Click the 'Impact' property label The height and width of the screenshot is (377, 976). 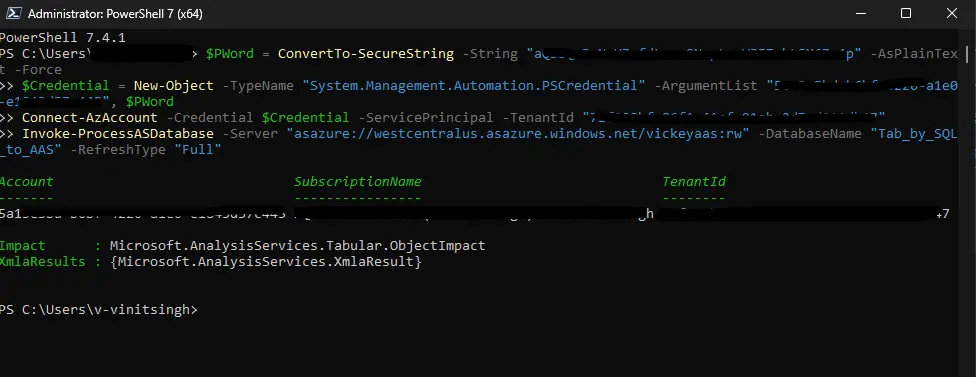22,246
